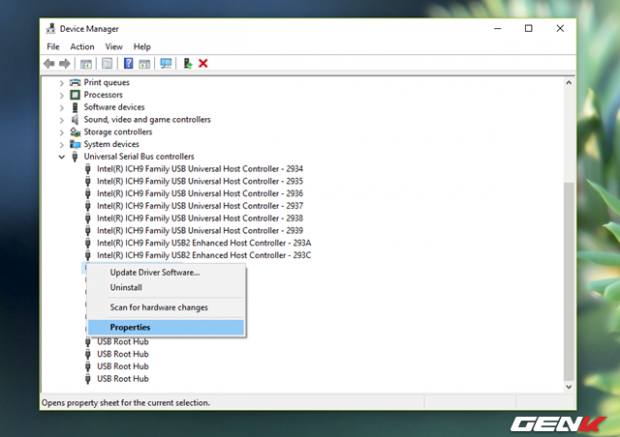620x437 pixels.
Task: Click the Scan for hardware changes monitor icon
Action: click(165, 63)
